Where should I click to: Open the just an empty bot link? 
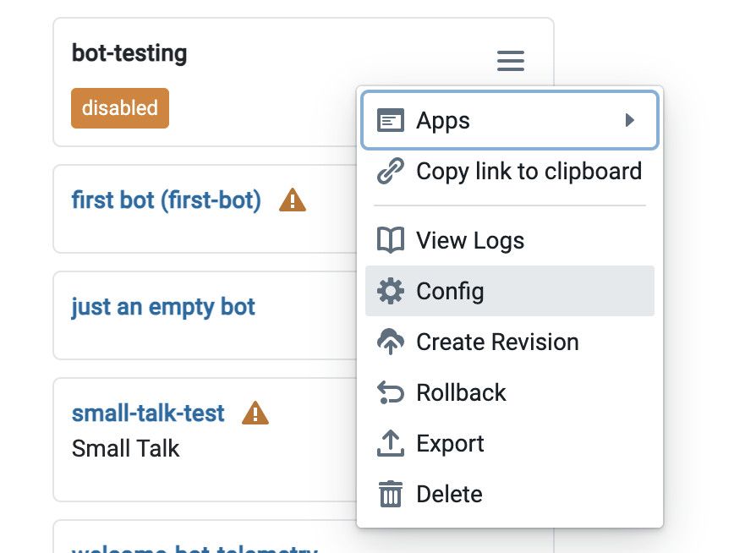(163, 306)
